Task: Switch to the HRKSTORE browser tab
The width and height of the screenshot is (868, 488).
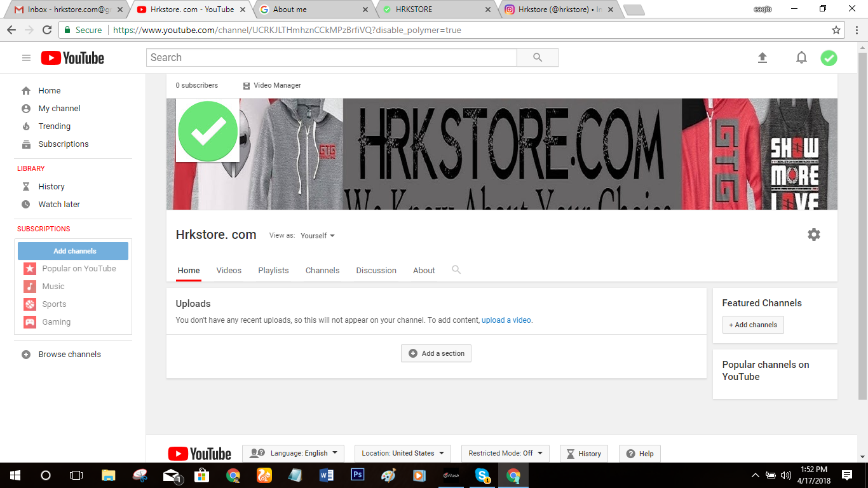Action: 437,10
